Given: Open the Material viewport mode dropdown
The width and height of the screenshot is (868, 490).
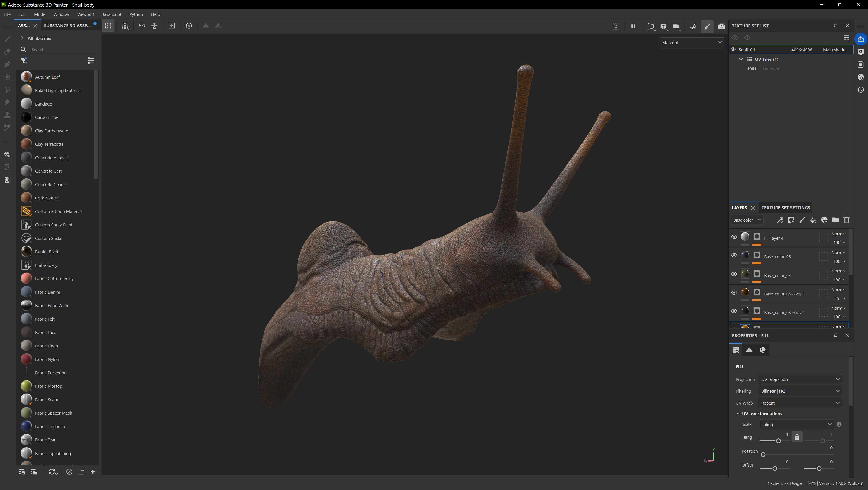Looking at the screenshot, I should pos(691,42).
